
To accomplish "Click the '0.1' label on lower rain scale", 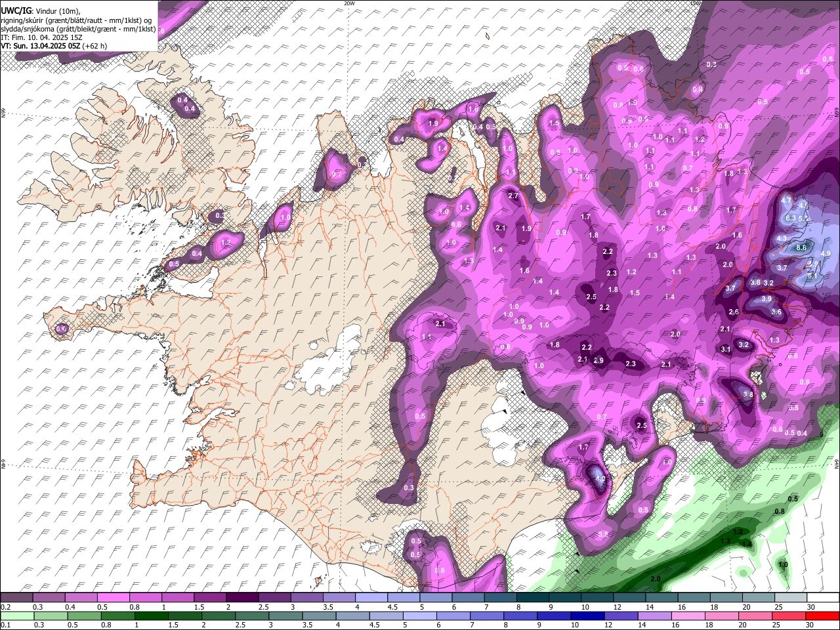I will 7,625.
